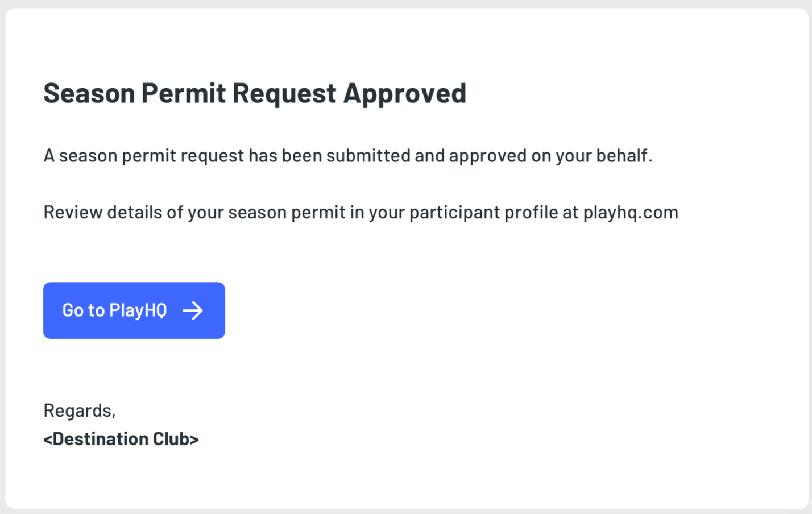Click the word "Approved" in the heading
Image resolution: width=812 pixels, height=514 pixels.
click(x=404, y=93)
